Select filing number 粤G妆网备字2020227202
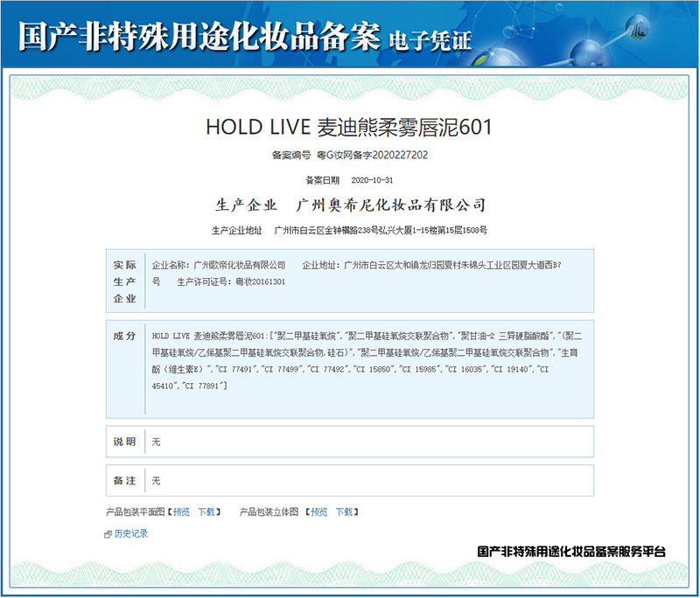 click(373, 156)
